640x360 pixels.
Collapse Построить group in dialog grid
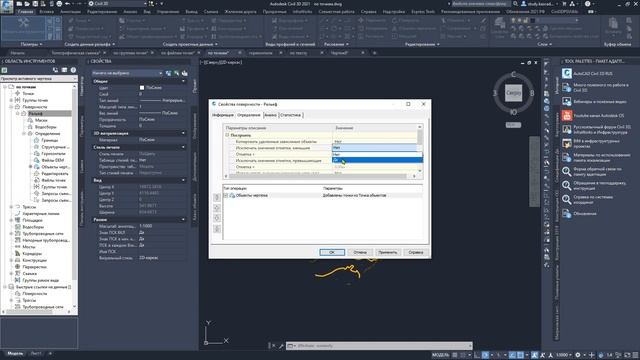[x=227, y=135]
